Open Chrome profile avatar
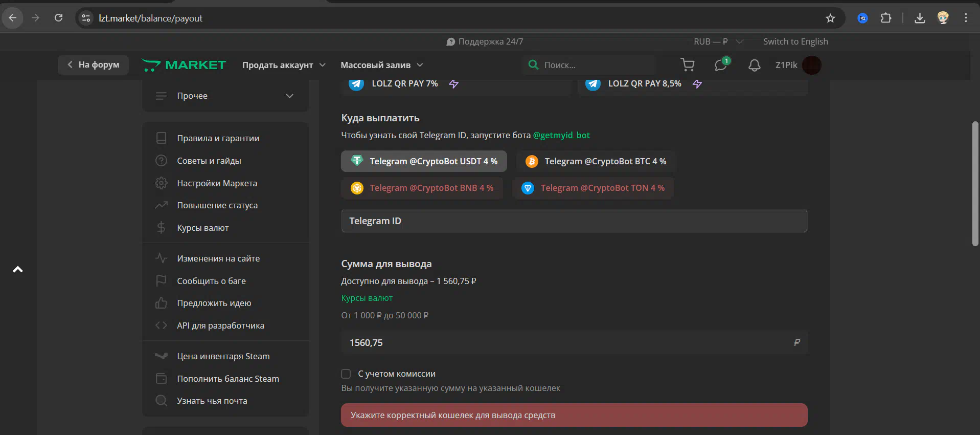Screen dimensions: 980x435 click(943, 18)
